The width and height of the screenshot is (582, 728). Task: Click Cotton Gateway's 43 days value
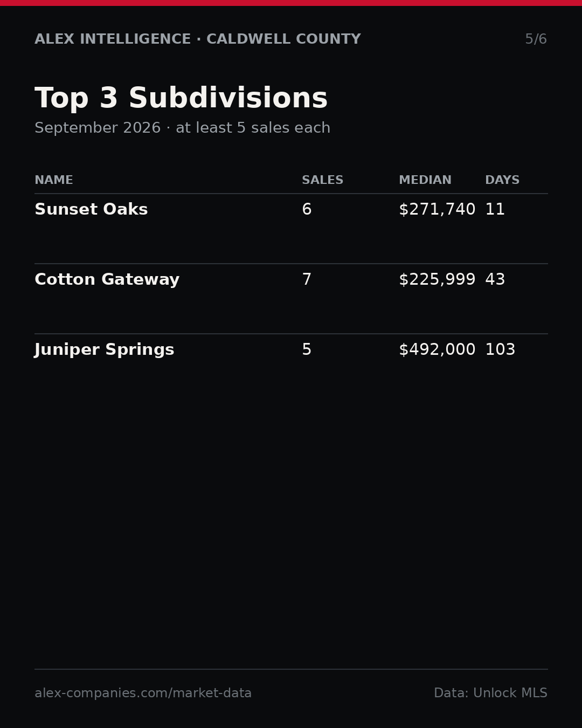tap(495, 280)
